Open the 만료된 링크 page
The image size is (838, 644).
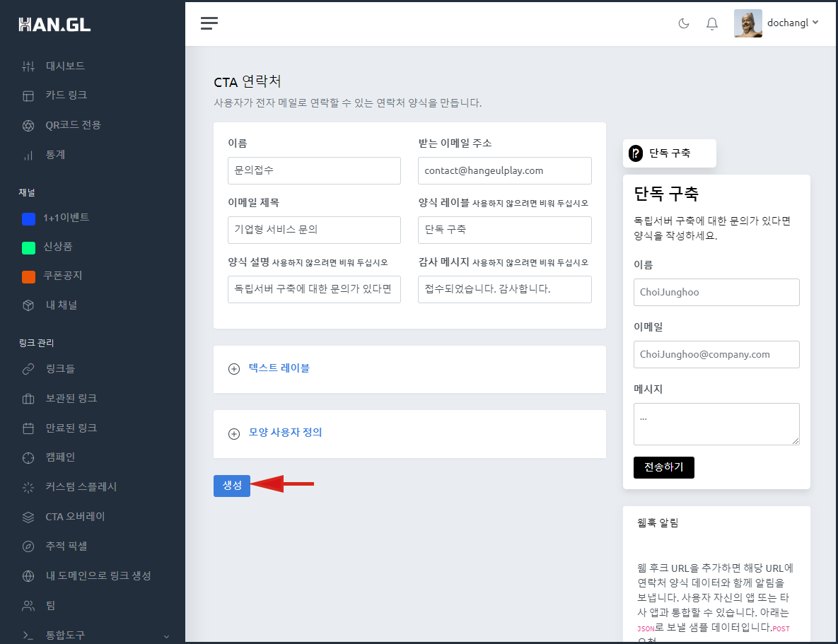71,428
